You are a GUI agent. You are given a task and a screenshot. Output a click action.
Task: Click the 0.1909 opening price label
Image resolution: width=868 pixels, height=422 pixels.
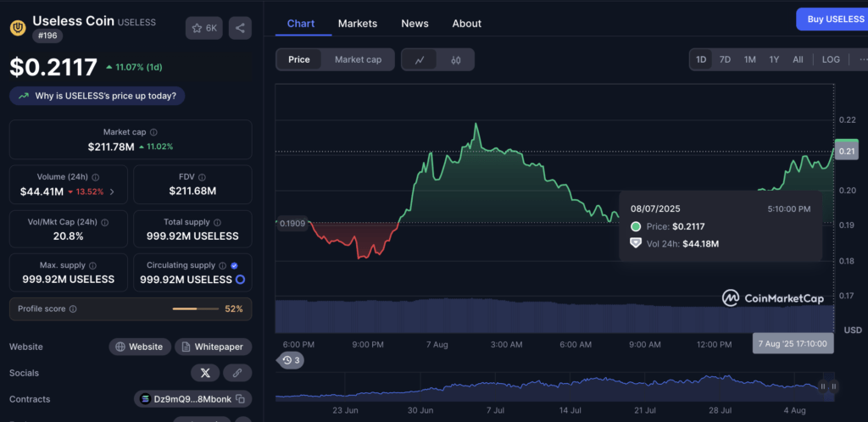[292, 224]
